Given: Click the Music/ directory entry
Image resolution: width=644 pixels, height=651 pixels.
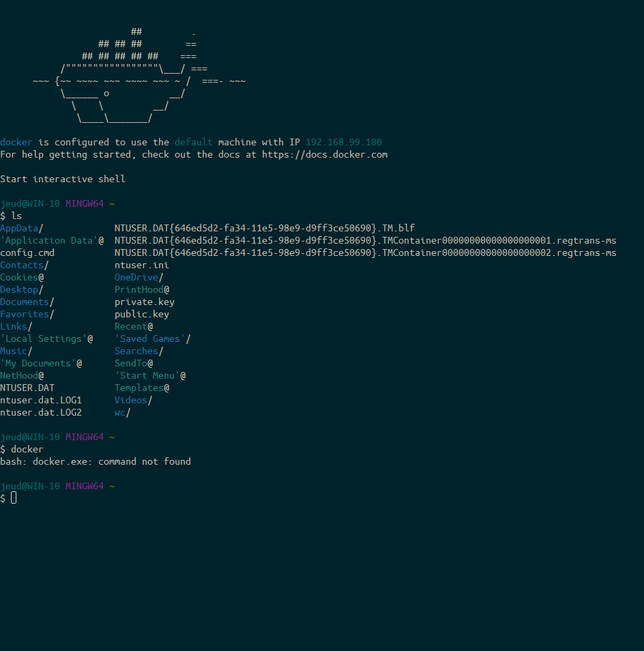Looking at the screenshot, I should pos(16,351).
